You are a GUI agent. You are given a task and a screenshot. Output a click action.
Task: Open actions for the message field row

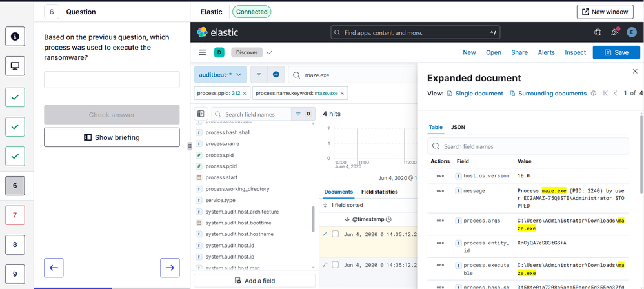[440, 191]
